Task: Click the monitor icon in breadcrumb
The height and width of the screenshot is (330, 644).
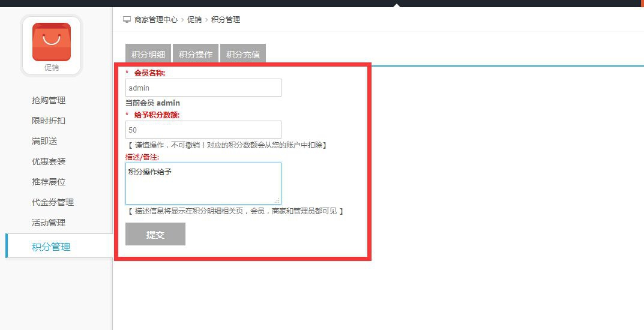Action: pyautogui.click(x=127, y=19)
